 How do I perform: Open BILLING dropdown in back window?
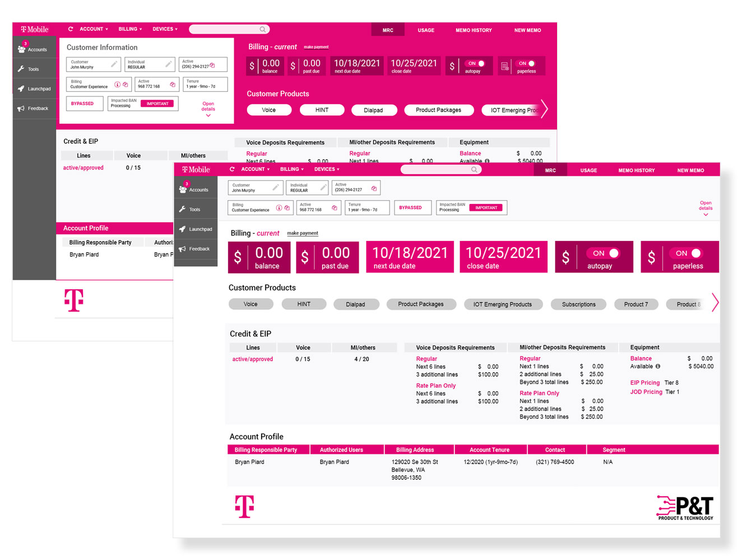coord(130,29)
